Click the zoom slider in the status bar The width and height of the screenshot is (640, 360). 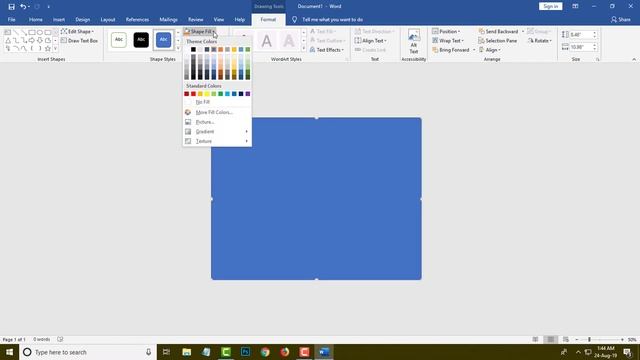click(599, 340)
